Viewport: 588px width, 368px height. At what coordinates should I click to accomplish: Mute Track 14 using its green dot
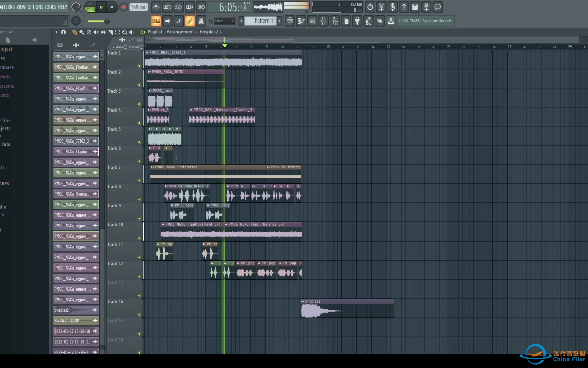pyautogui.click(x=139, y=315)
